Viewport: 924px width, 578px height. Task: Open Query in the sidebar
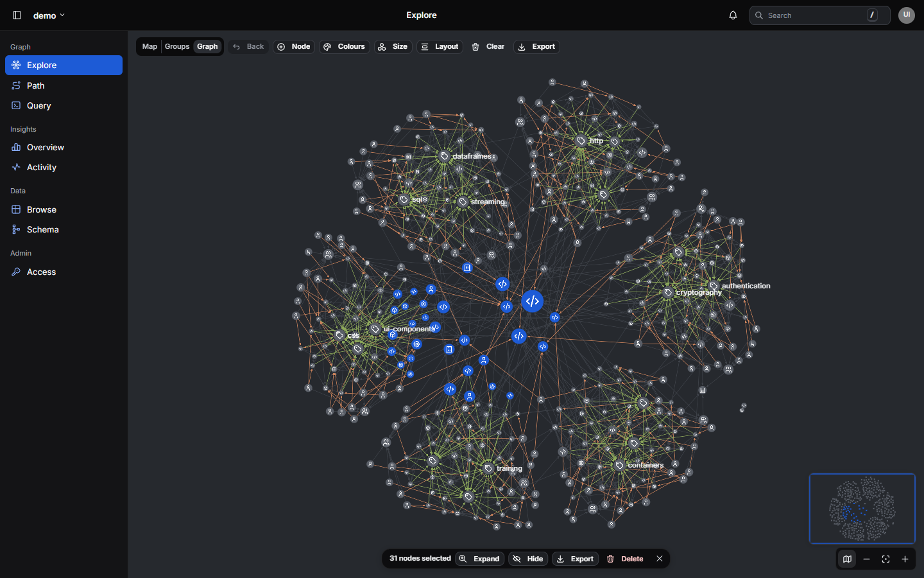[x=64, y=105]
